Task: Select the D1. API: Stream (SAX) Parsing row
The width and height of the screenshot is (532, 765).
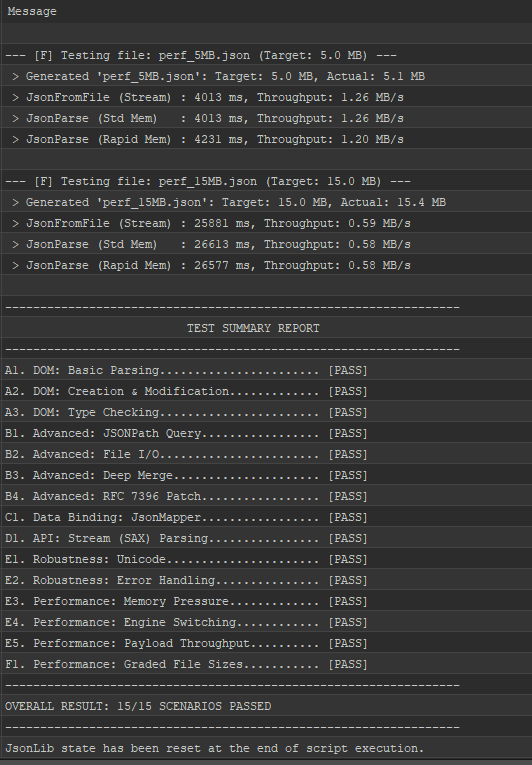Action: [x=266, y=538]
